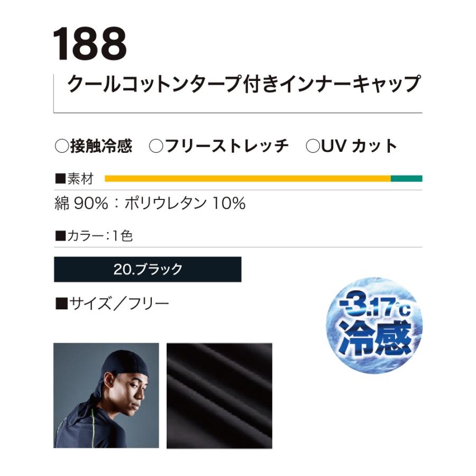The width and height of the screenshot is (476, 476).
Task: Select the circle before UV カット
Action: 313,147
